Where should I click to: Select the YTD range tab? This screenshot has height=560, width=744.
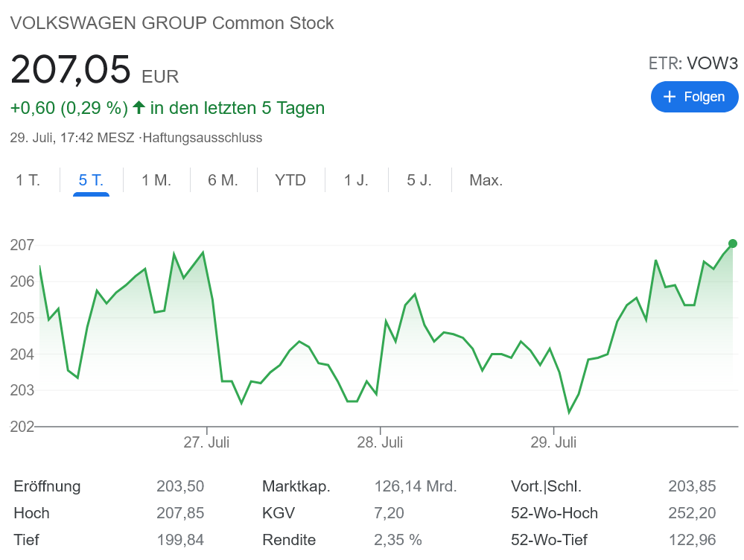click(x=290, y=180)
